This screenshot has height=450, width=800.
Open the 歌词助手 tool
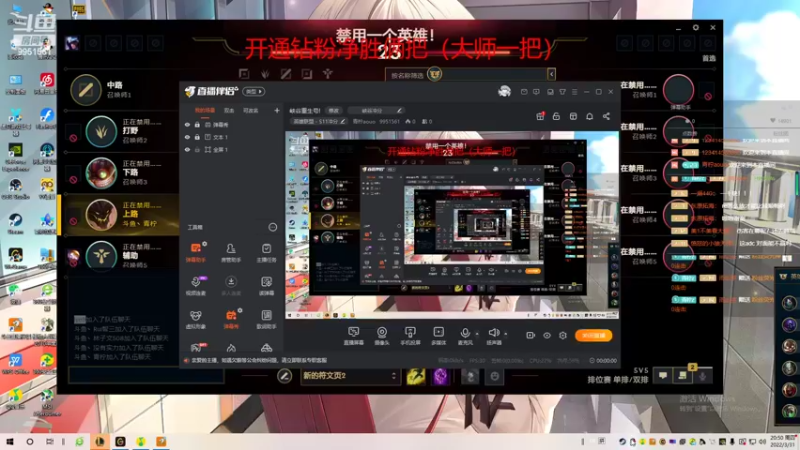pyautogui.click(x=266, y=319)
